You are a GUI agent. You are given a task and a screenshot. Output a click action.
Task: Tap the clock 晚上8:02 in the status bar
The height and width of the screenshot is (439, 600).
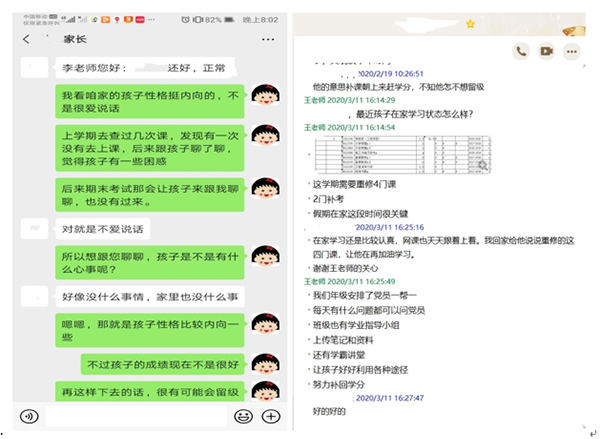pos(261,20)
